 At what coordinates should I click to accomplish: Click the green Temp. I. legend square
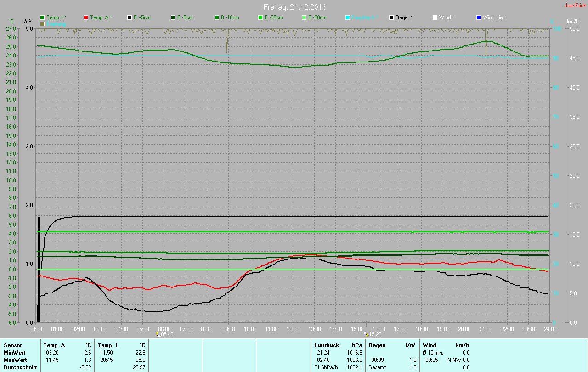pos(43,17)
